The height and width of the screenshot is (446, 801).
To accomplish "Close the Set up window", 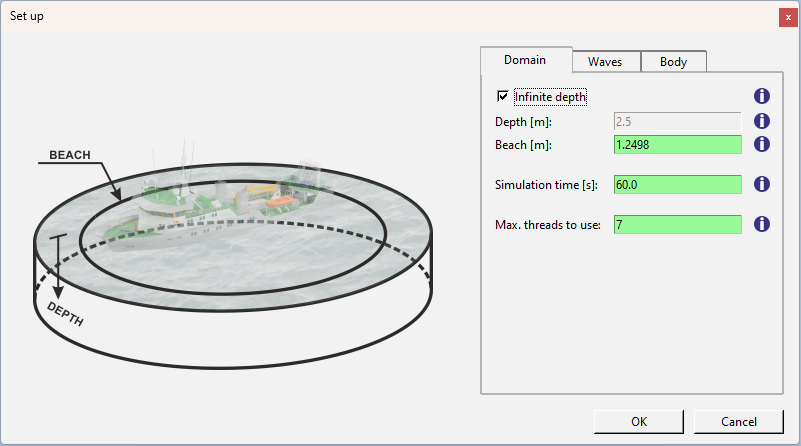I will tap(788, 17).
